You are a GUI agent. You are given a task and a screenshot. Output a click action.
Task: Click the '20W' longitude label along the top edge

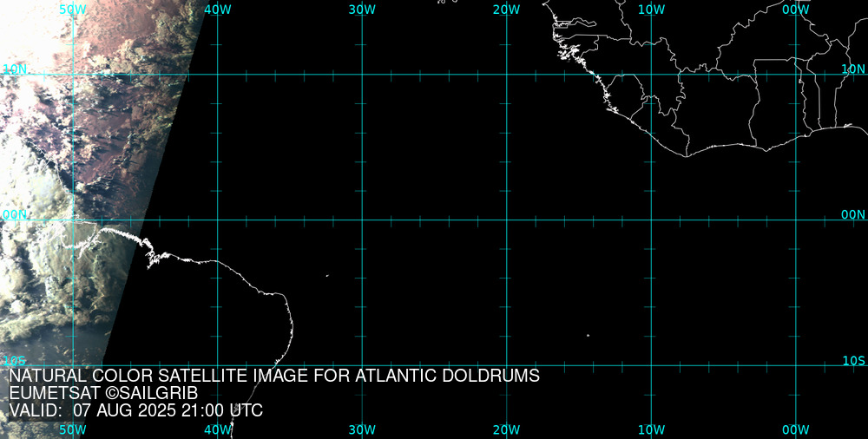(507, 10)
